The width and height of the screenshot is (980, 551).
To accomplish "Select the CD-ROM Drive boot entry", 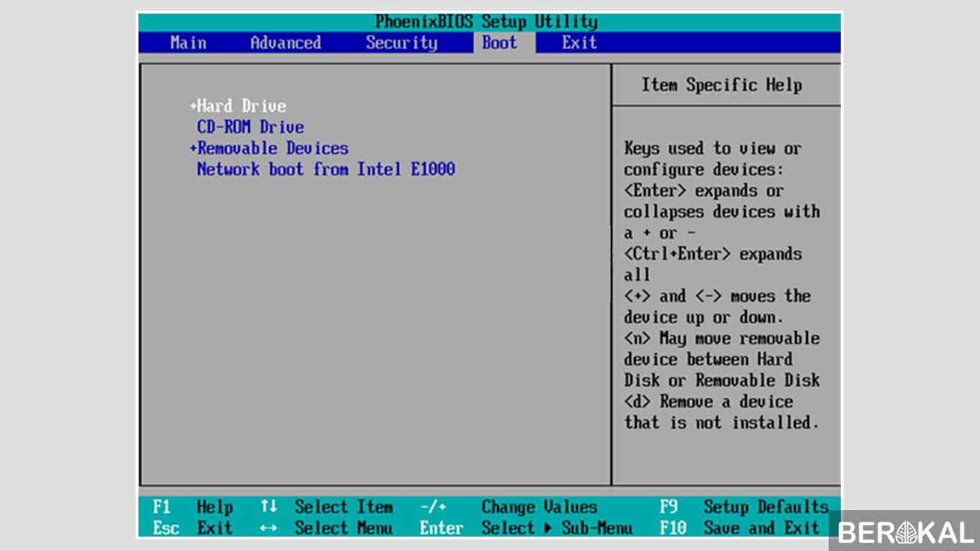I will 250,127.
